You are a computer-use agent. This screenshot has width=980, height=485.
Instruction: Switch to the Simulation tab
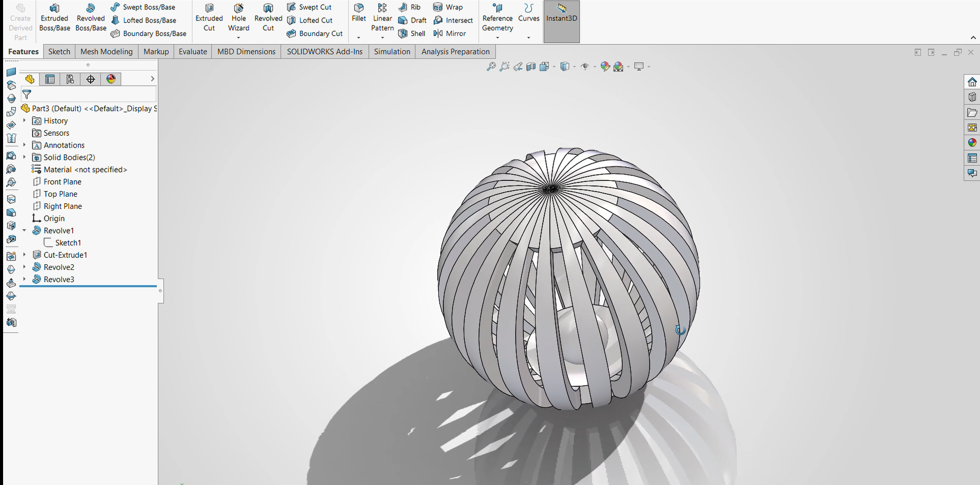(x=392, y=52)
